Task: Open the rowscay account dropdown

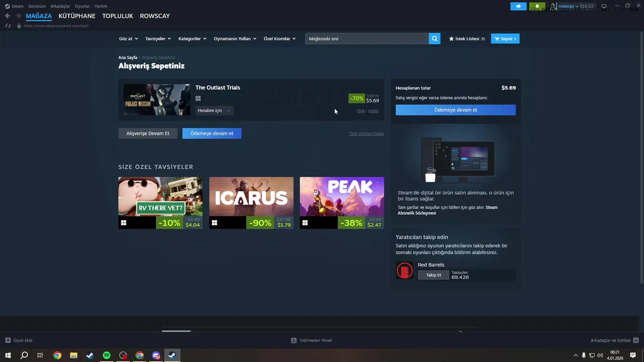Action: pyautogui.click(x=569, y=7)
